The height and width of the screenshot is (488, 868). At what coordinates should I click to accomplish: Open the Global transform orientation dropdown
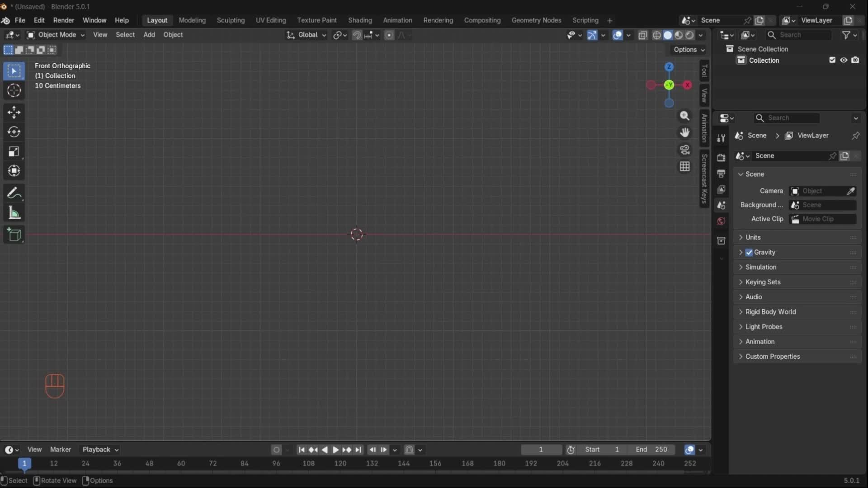[x=307, y=35]
